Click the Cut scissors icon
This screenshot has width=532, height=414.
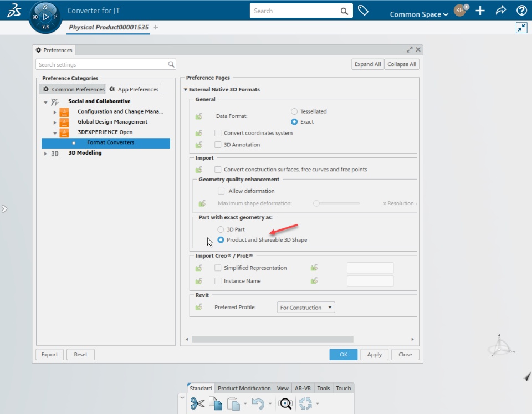pos(197,403)
